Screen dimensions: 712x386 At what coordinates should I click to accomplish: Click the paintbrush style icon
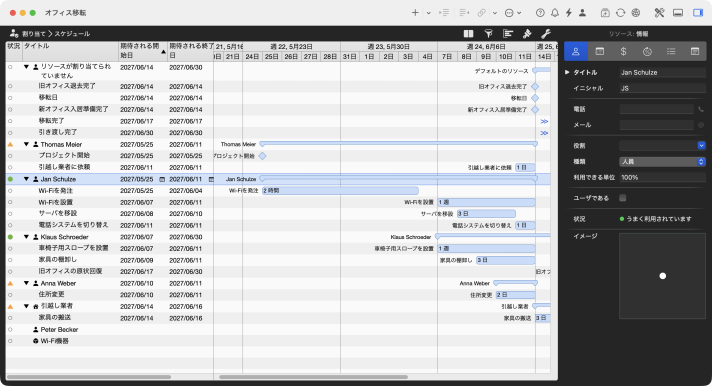tap(527, 34)
